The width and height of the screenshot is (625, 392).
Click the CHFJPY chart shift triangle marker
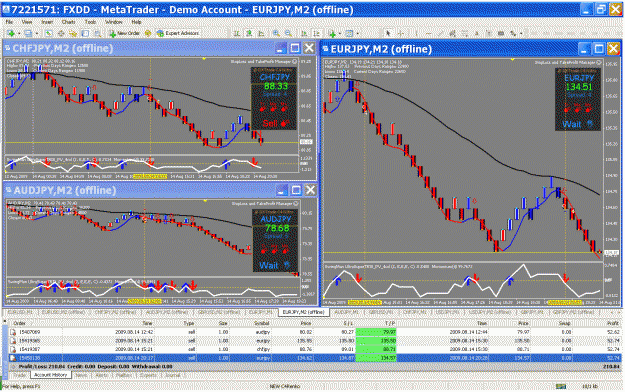pos(204,59)
